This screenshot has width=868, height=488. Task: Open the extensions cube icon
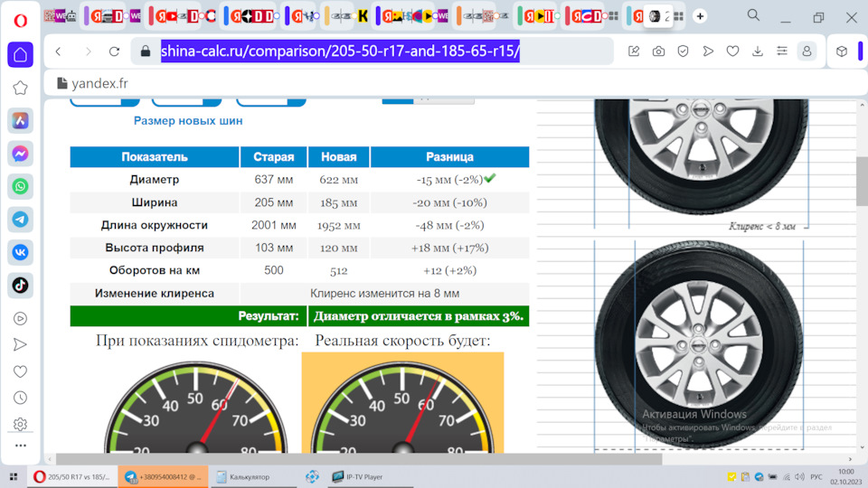(x=842, y=52)
